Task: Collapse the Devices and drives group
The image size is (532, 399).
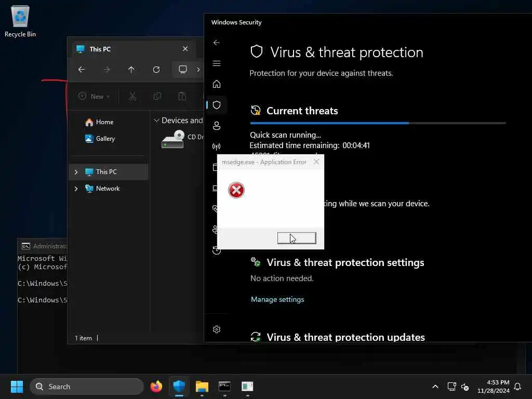Action: 156,121
